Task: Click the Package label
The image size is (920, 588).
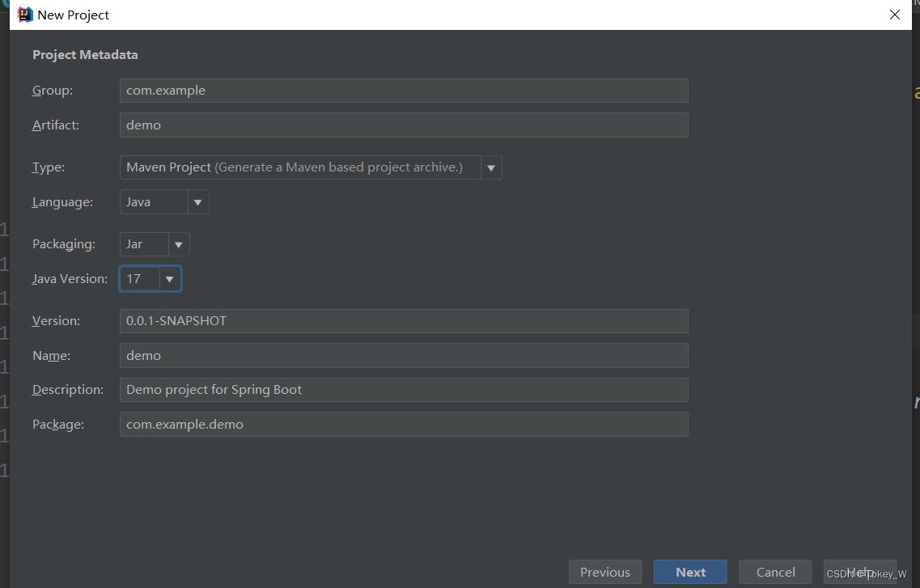Action: pyautogui.click(x=58, y=424)
